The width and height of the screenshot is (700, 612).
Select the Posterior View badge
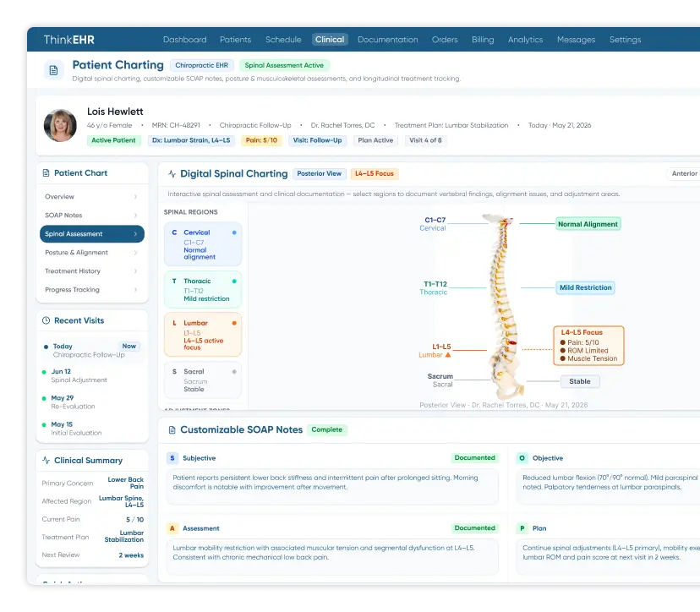coord(320,173)
